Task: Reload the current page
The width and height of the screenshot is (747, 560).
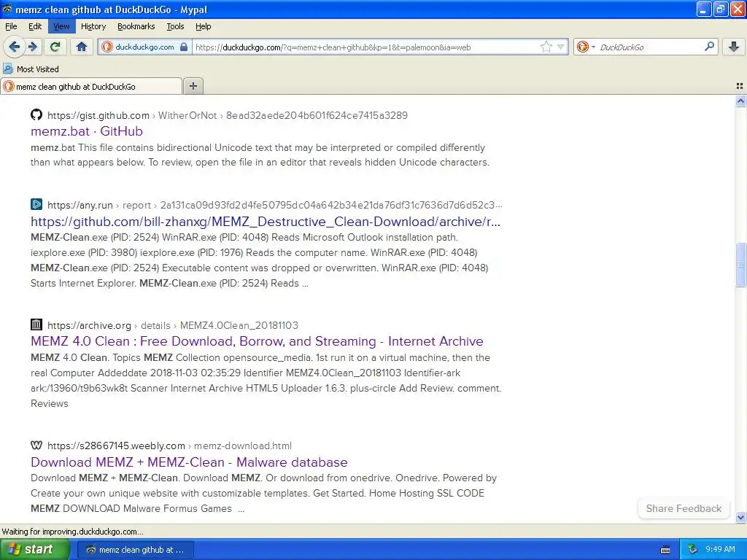Action: tap(55, 47)
